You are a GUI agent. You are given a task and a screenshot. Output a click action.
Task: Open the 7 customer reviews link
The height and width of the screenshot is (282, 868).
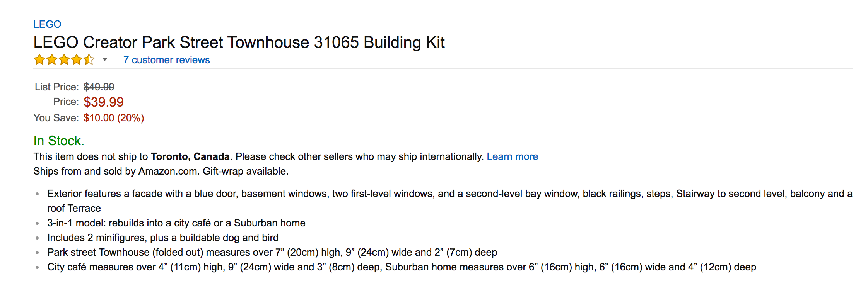click(x=166, y=60)
